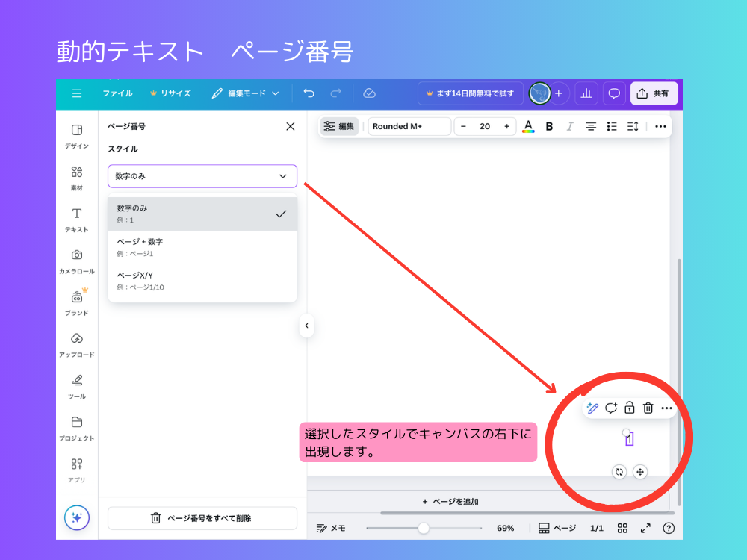Viewport: 747px width, 560px height.
Task: Click the ページ番号をすべて削除 button
Action: 202,518
